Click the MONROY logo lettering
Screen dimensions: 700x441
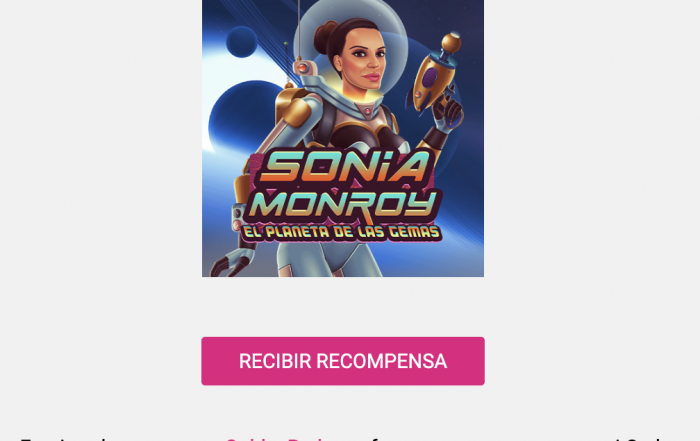point(344,204)
